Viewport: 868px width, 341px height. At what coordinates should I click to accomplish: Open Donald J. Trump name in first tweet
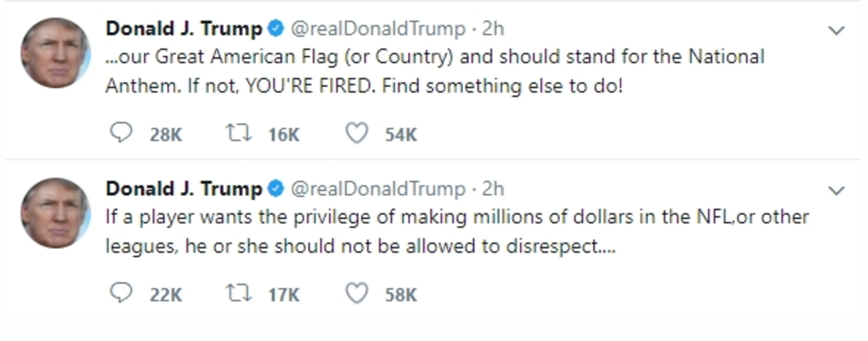(184, 29)
